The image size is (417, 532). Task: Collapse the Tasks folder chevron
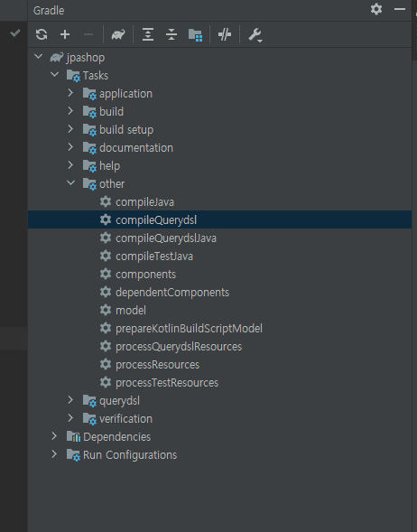54,74
